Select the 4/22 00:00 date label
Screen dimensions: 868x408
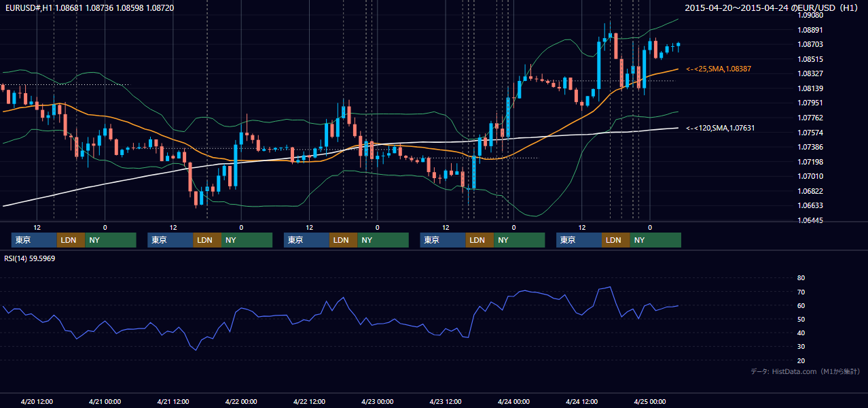click(241, 401)
